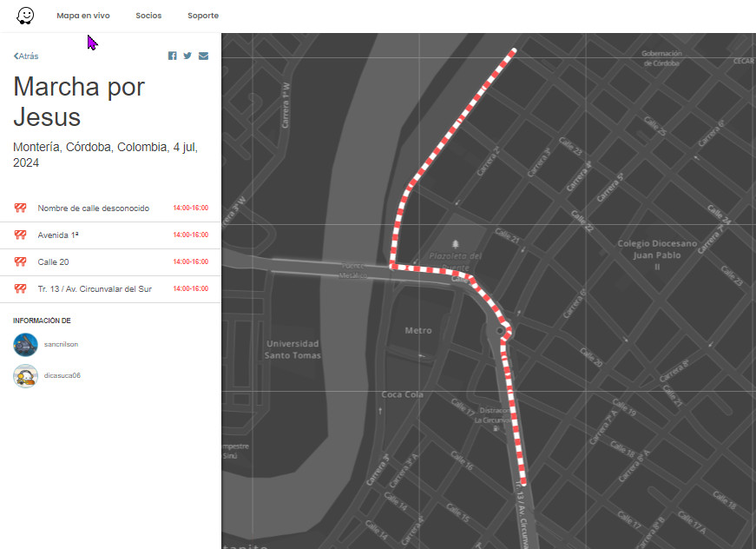Click the Waze logo icon
This screenshot has width=756, height=549.
pos(25,16)
